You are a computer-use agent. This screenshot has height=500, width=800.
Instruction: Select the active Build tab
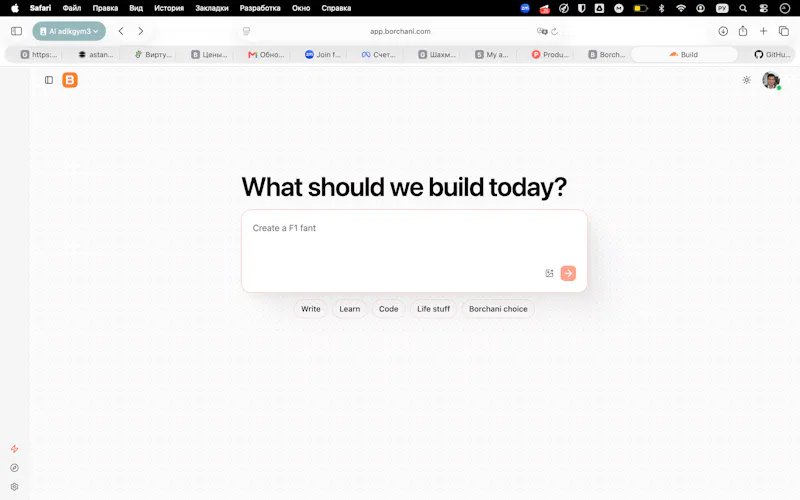point(684,54)
